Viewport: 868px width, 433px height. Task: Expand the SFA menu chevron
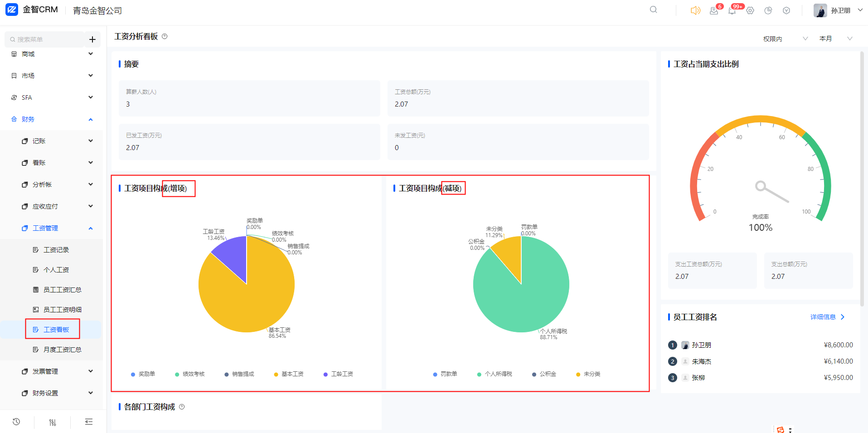point(91,97)
